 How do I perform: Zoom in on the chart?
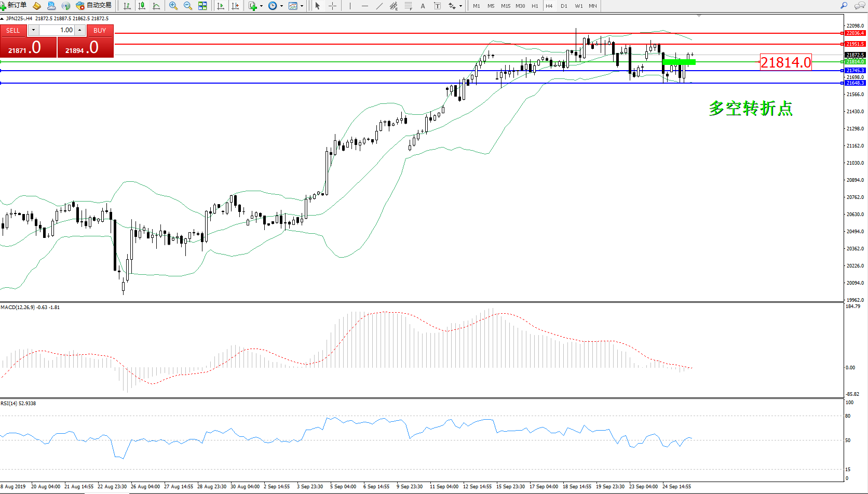pyautogui.click(x=173, y=6)
